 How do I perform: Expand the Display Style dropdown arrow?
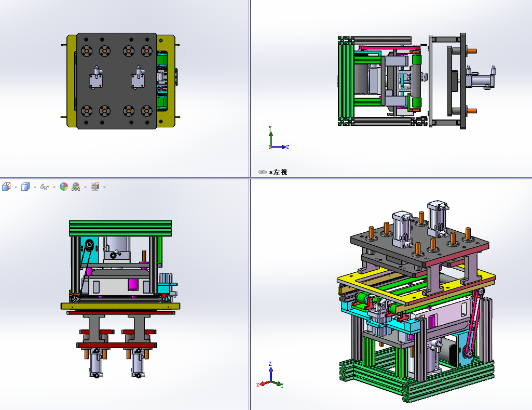pos(35,187)
